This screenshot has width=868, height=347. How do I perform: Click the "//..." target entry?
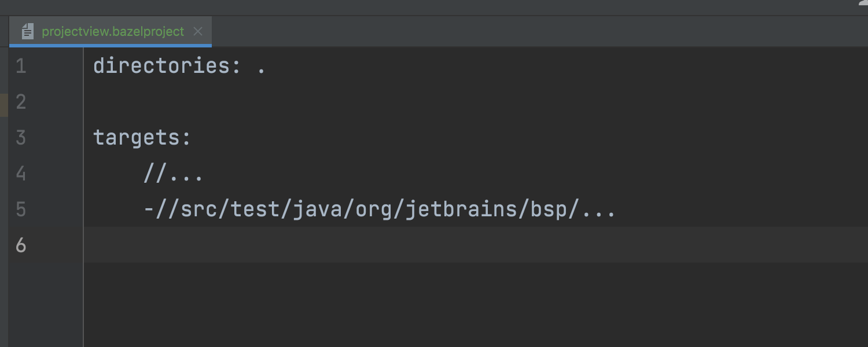[x=174, y=174]
